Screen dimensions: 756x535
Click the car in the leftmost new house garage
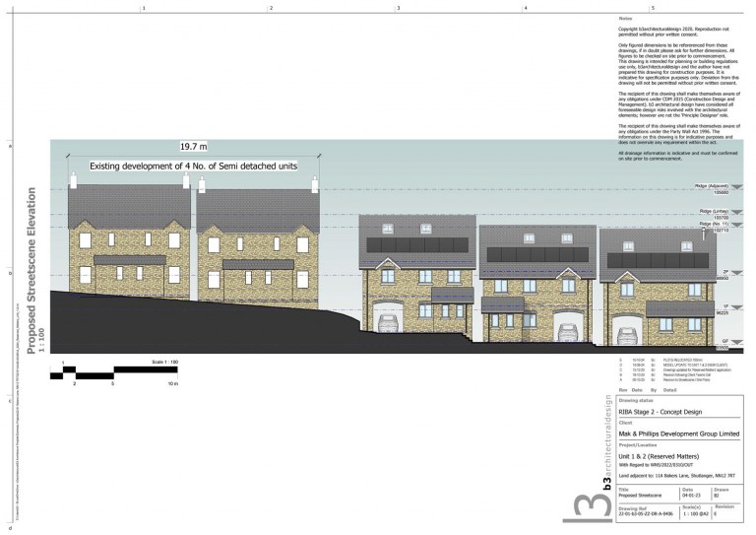click(x=388, y=323)
